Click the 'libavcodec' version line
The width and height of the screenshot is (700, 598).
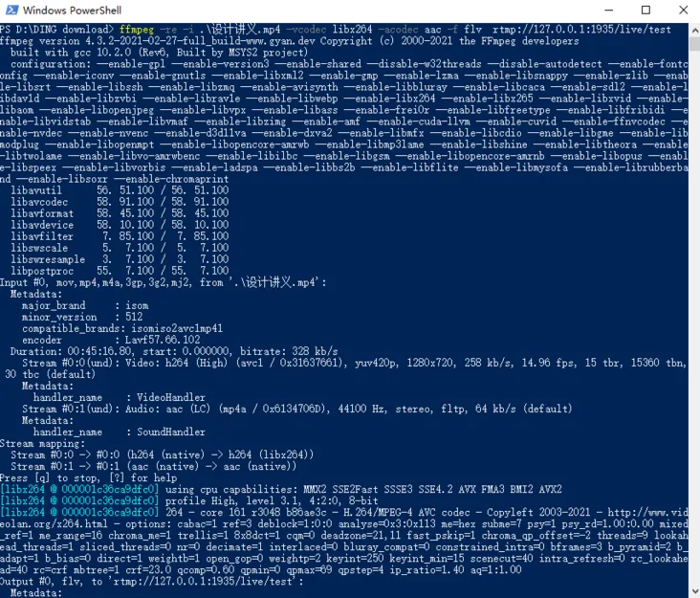[120, 202]
